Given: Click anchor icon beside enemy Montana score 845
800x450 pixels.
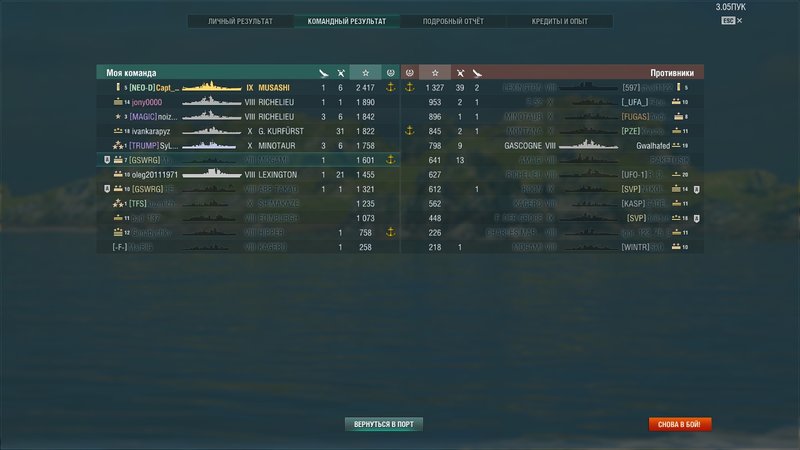Looking at the screenshot, I should [x=409, y=131].
